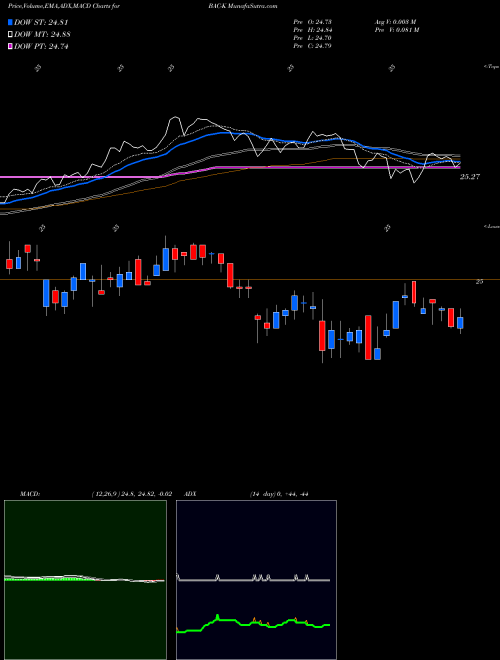This screenshot has width=500, height=660.
Task: Click the magenta DOW PT legend swatch
Action: (10, 46)
